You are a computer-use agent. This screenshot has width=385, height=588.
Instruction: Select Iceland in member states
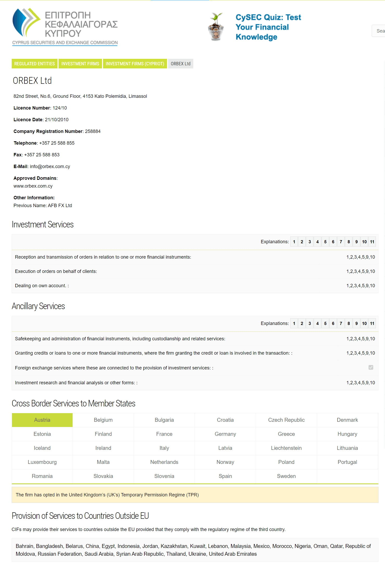click(42, 448)
